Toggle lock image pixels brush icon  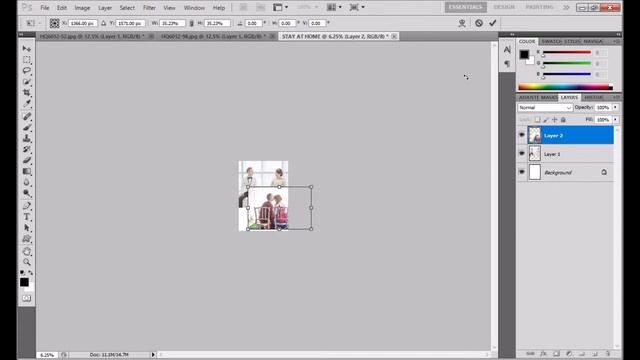546,120
